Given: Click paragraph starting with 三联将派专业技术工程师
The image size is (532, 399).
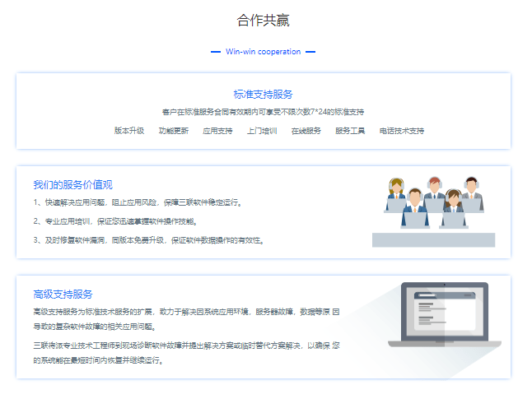Looking at the screenshot, I should tap(186, 353).
